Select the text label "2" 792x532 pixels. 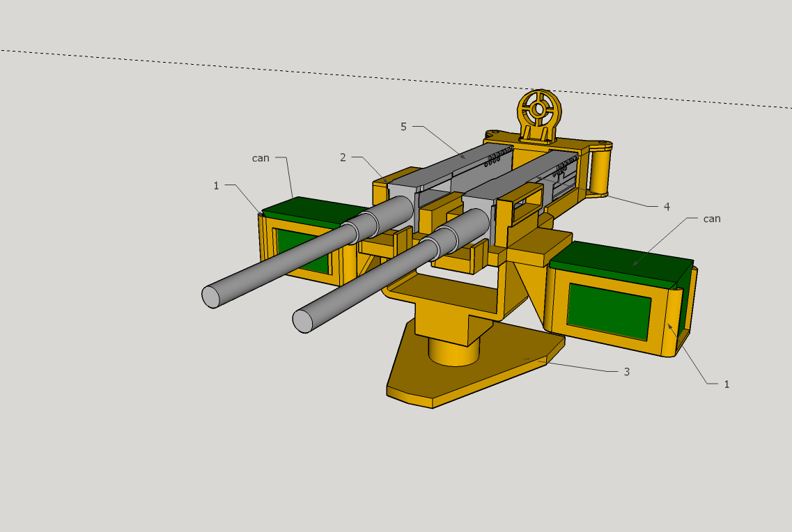(343, 157)
